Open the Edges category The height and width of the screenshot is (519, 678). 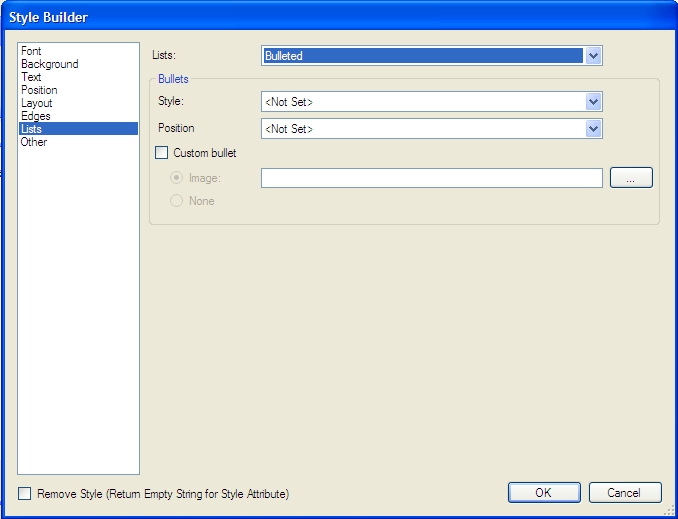[35, 116]
